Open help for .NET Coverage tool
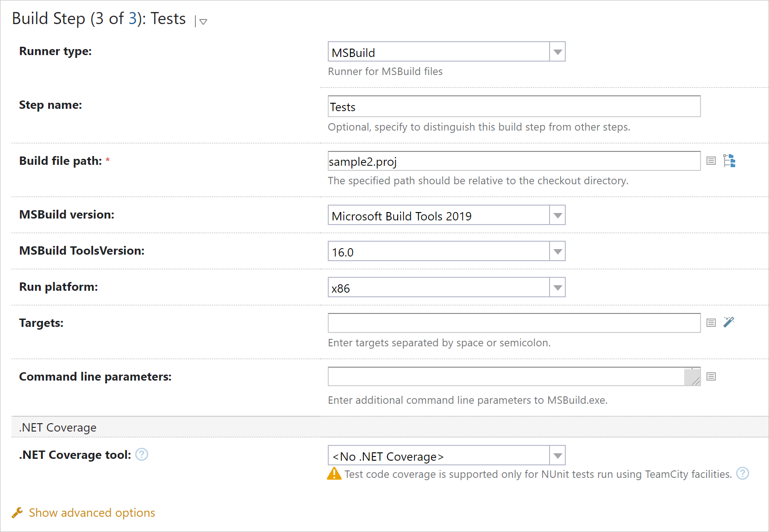This screenshot has width=769, height=532. tap(142, 455)
